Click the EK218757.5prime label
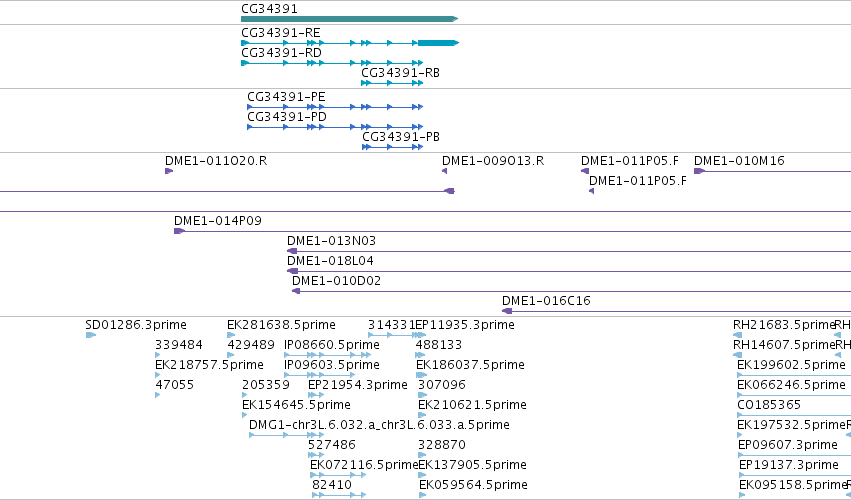This screenshot has width=851, height=500. [209, 365]
